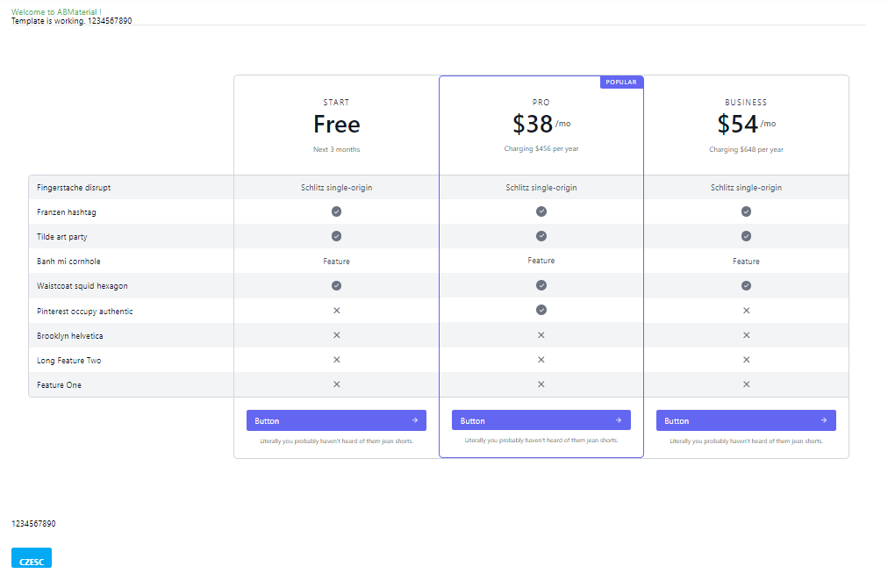Screen dimensions: 888x588
Task: Click the Brooklyn helvetica X icon under Pro
Action: (x=541, y=335)
